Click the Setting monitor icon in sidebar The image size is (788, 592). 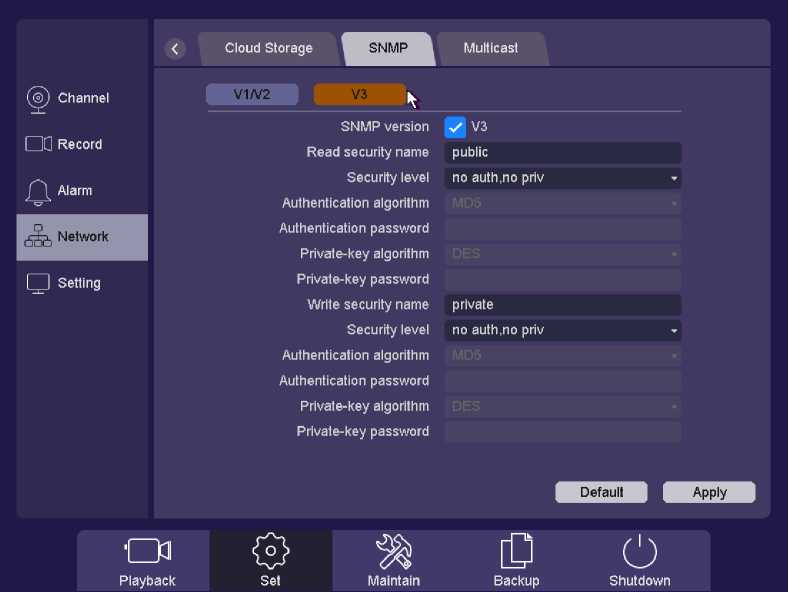click(38, 283)
